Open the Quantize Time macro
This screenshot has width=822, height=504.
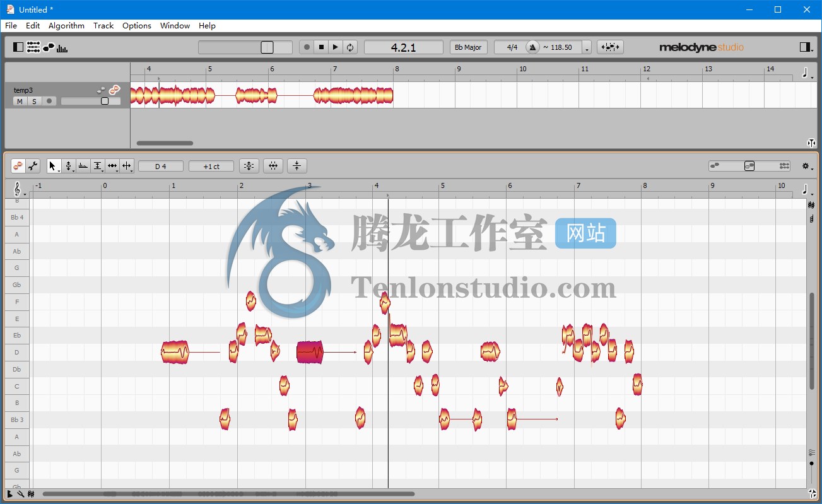[x=273, y=166]
